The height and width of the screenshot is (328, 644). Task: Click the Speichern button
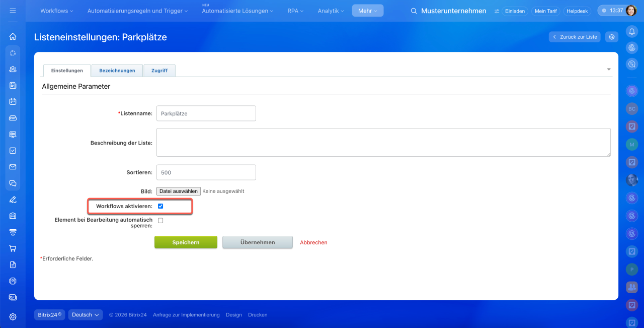click(x=186, y=242)
